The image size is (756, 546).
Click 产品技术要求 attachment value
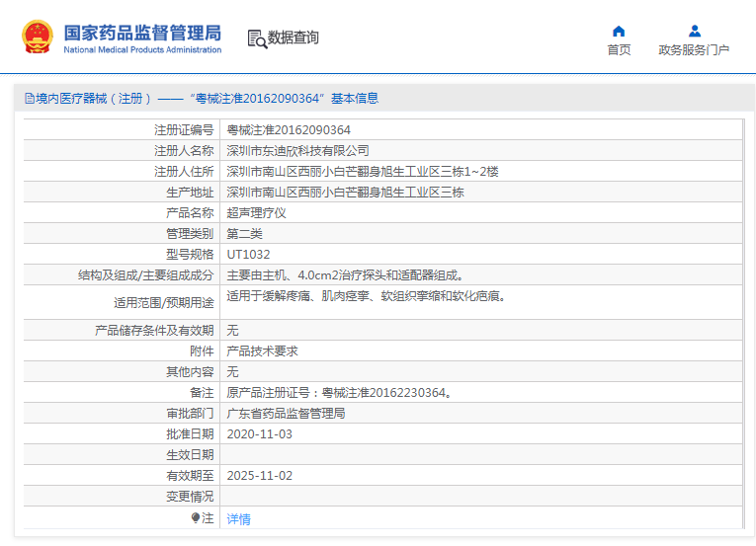tap(262, 351)
